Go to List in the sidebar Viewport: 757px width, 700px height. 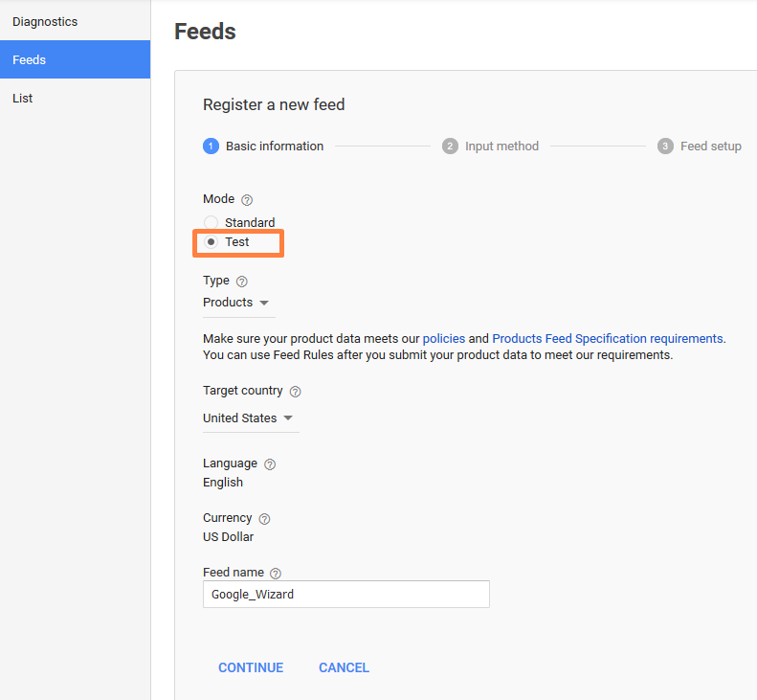point(23,98)
